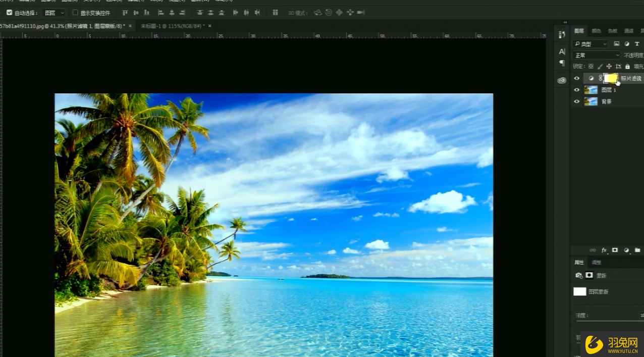The height and width of the screenshot is (357, 644).
Task: Align top edges in options bar
Action: tap(125, 13)
